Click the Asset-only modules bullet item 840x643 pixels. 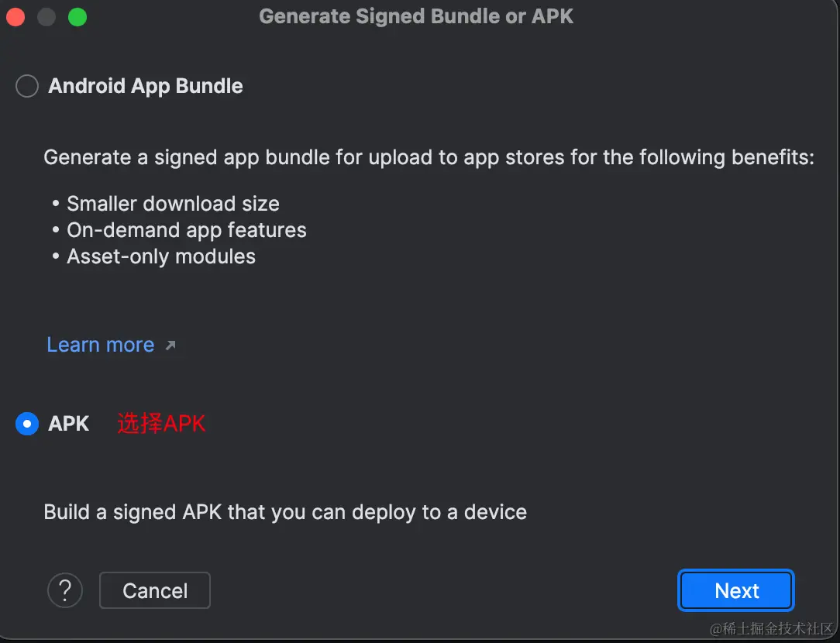click(160, 256)
